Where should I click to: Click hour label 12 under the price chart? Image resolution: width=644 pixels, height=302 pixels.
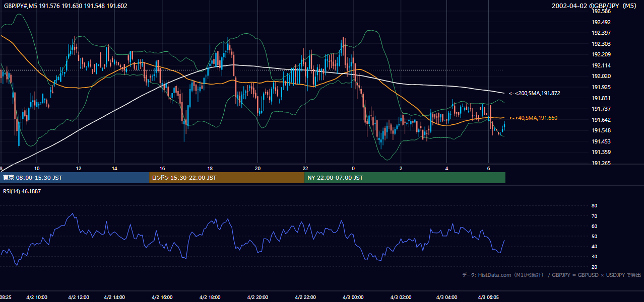(x=79, y=168)
